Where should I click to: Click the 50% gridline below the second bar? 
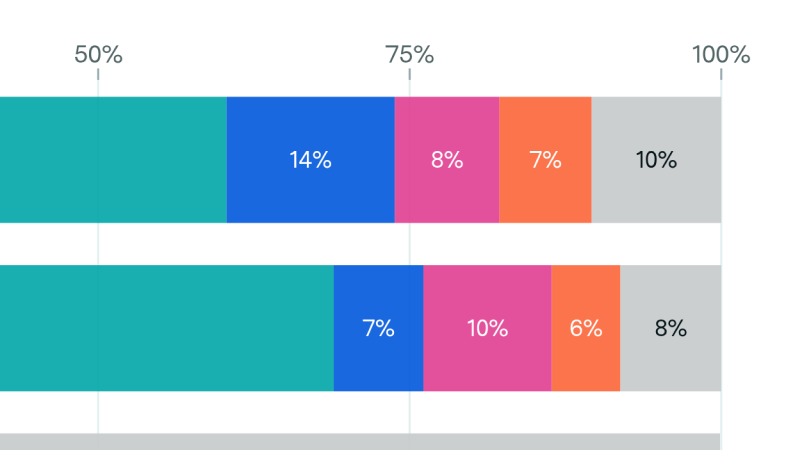coord(98,412)
